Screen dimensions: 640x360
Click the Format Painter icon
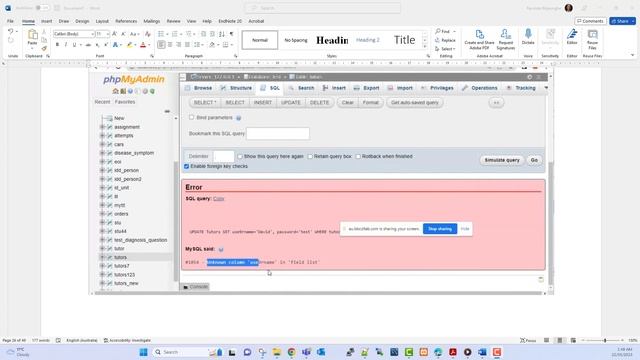tap(44, 49)
